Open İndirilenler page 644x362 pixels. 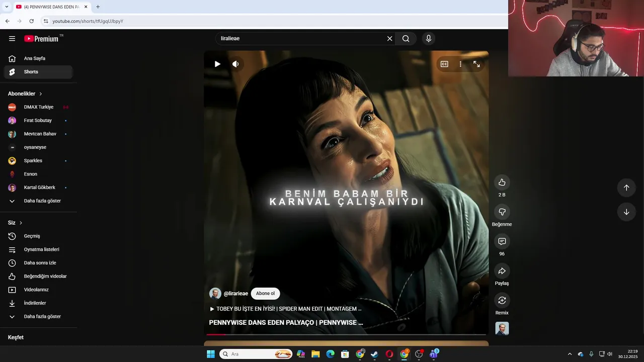point(38,303)
